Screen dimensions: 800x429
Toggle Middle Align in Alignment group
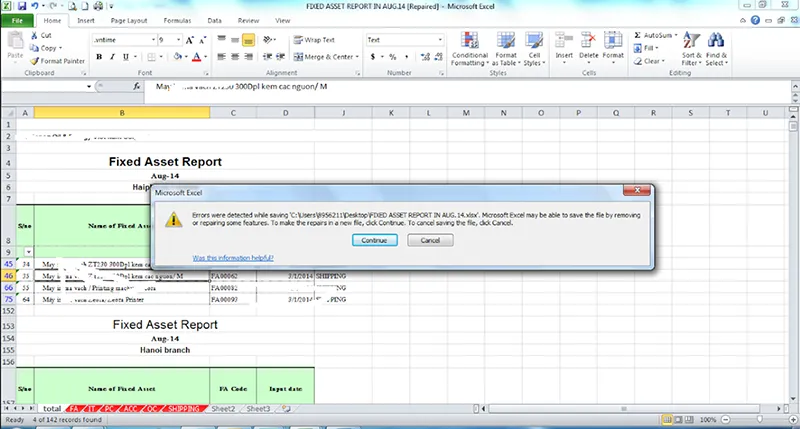point(235,40)
